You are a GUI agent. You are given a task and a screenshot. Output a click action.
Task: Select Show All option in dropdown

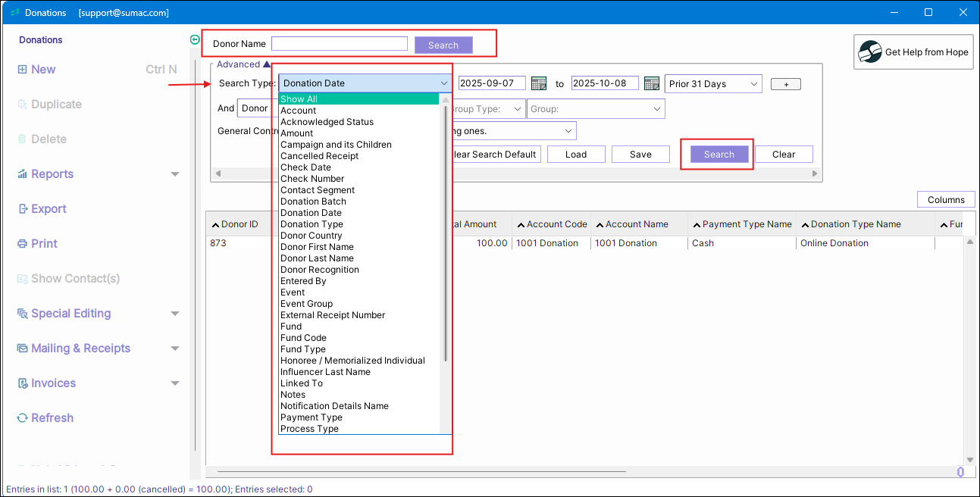(299, 99)
